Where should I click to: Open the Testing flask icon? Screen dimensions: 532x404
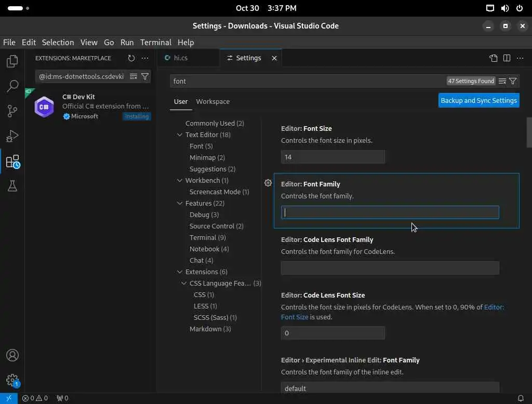pos(12,186)
